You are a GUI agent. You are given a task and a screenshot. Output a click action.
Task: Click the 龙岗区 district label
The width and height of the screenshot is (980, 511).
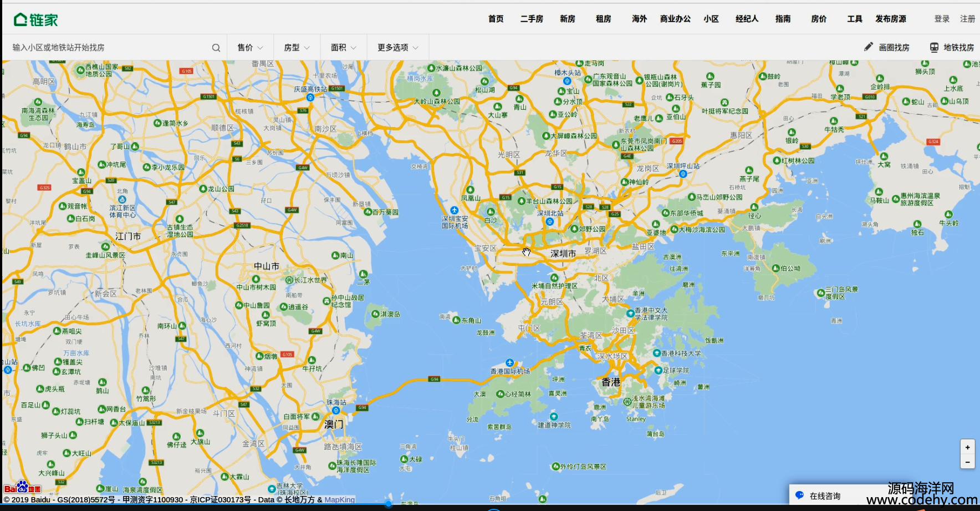tap(647, 168)
